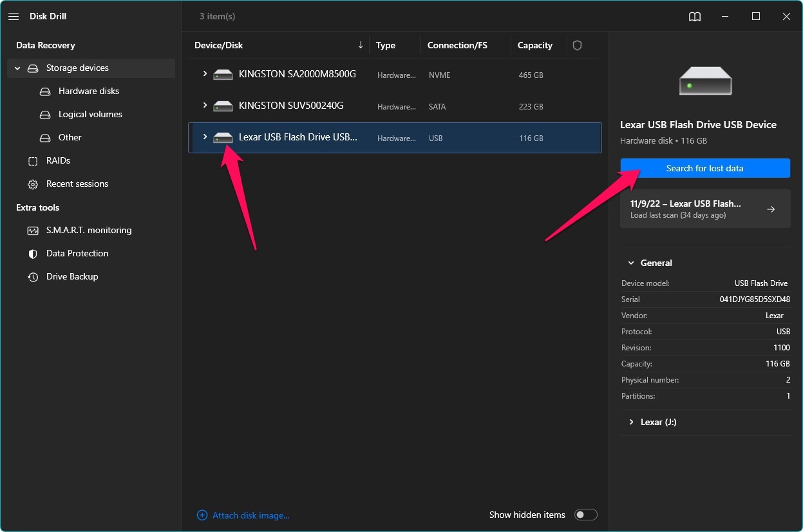Click the large drive image in details panel
Image resolution: width=803 pixels, height=532 pixels.
(706, 81)
